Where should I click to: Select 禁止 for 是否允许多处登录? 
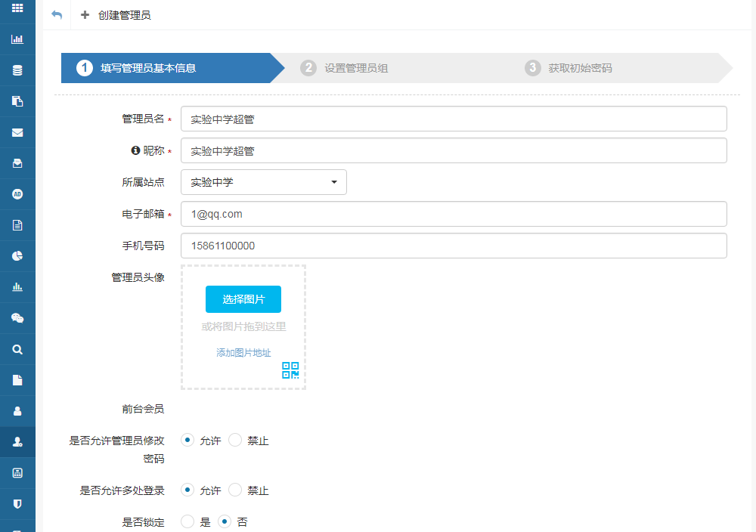235,490
